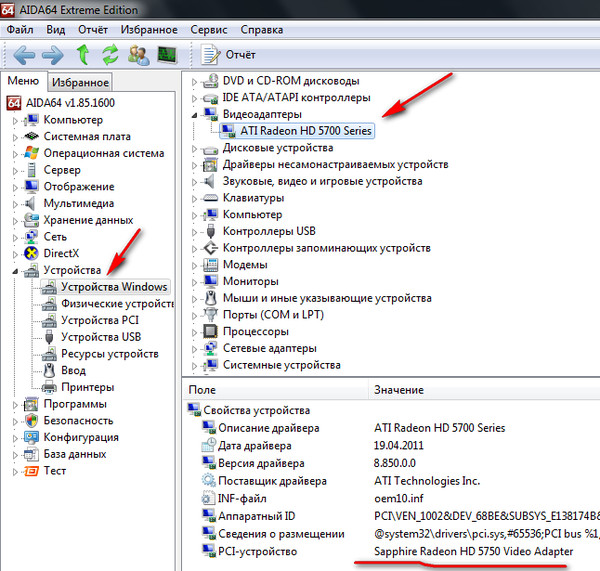Select the Мультимедиа speaker icon
The height and width of the screenshot is (571, 600).
click(31, 203)
